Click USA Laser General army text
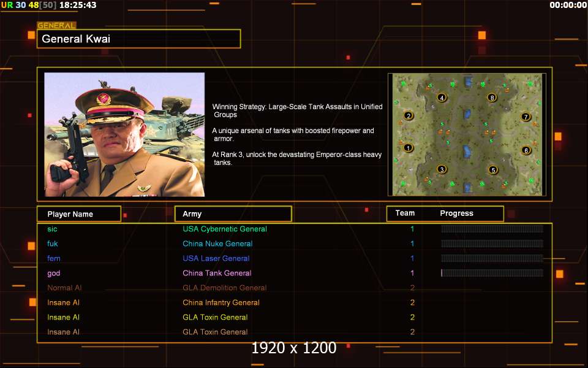 (216, 258)
